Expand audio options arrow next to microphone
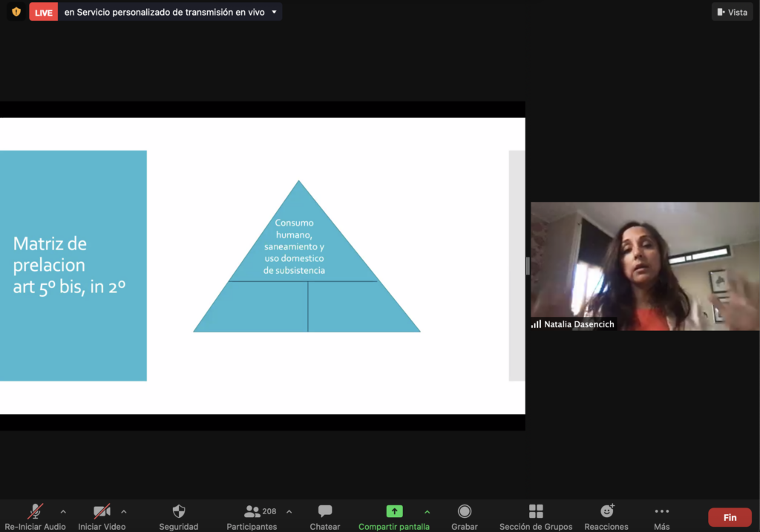Viewport: 760px width, 532px height. 63,511
